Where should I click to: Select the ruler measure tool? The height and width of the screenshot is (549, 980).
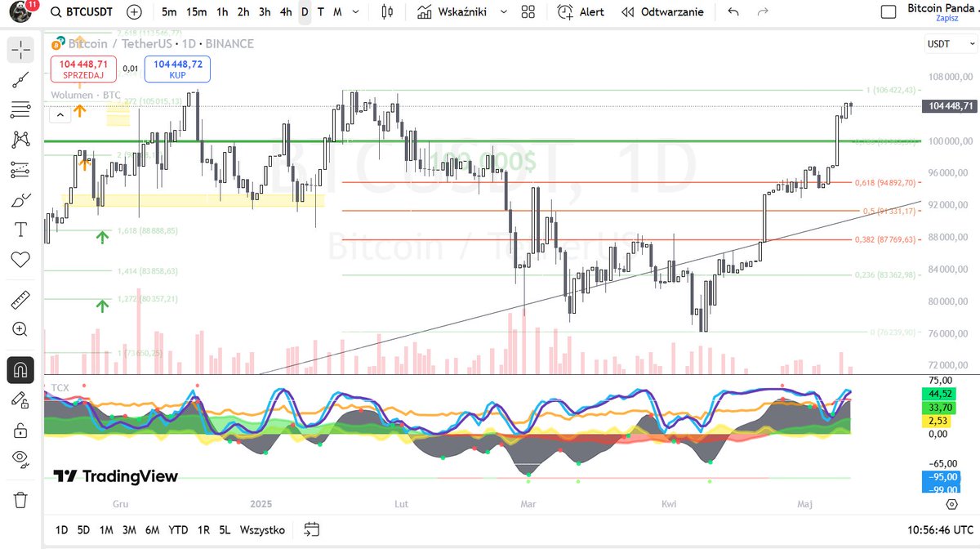click(20, 300)
